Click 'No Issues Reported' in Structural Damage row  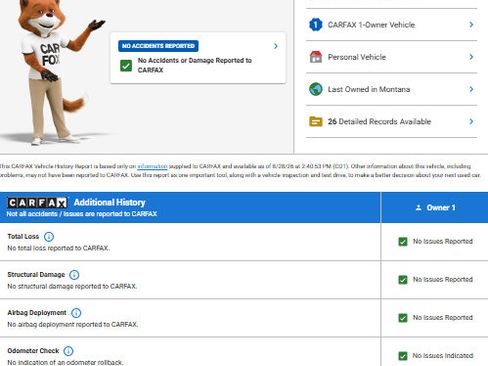pyautogui.click(x=443, y=279)
